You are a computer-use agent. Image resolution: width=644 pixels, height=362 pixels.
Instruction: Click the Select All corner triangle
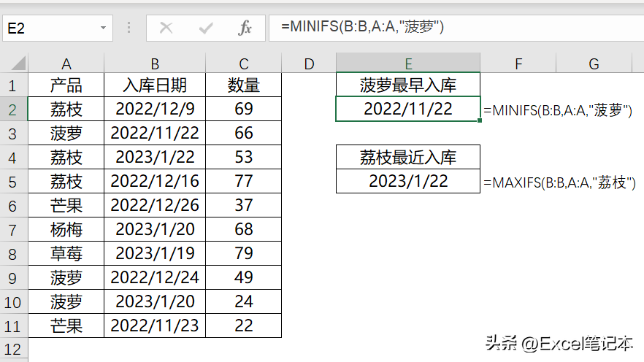pyautogui.click(x=18, y=63)
